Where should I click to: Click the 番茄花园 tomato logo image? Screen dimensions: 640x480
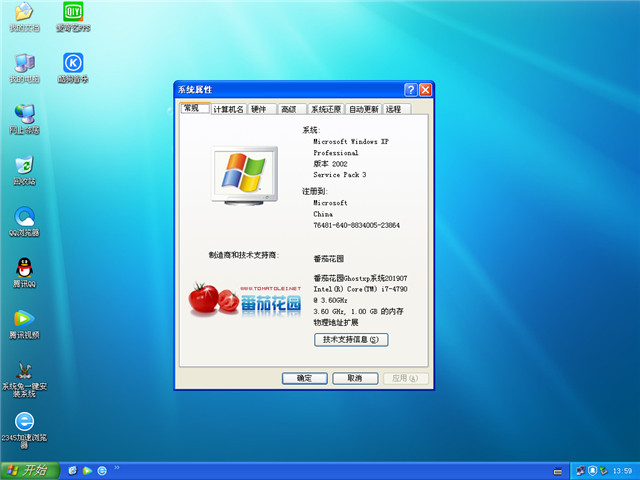(x=245, y=300)
